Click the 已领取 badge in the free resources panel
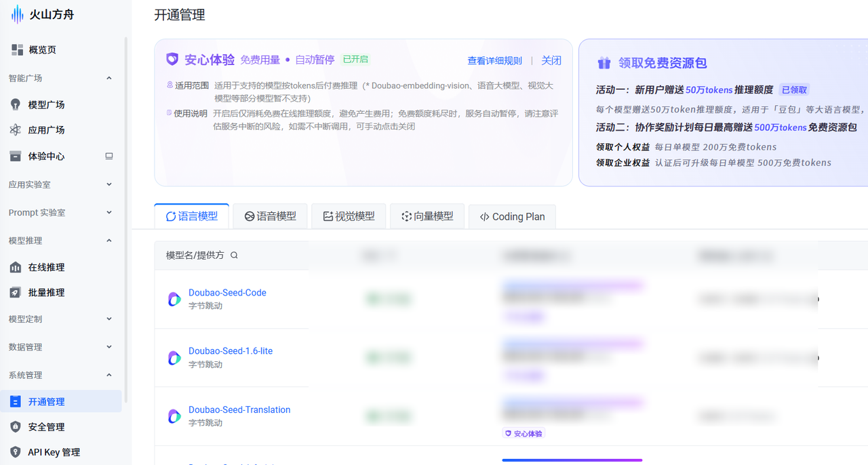The width and height of the screenshot is (868, 465). (x=793, y=89)
